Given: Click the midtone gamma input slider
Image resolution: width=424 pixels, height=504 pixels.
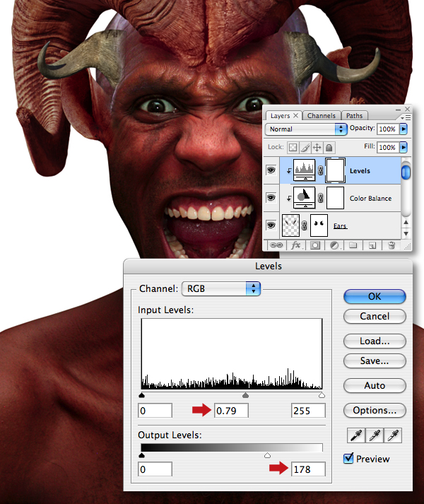Looking at the screenshot, I should 246,395.
